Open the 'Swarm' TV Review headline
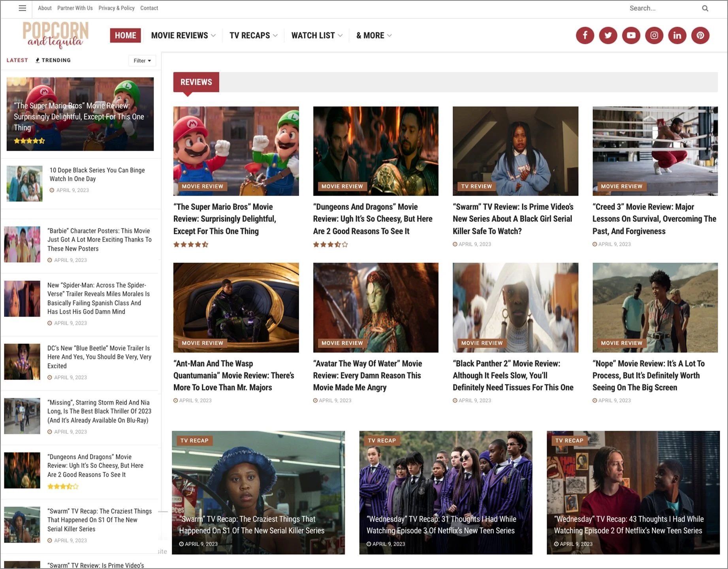This screenshot has width=728, height=569. pos(513,219)
